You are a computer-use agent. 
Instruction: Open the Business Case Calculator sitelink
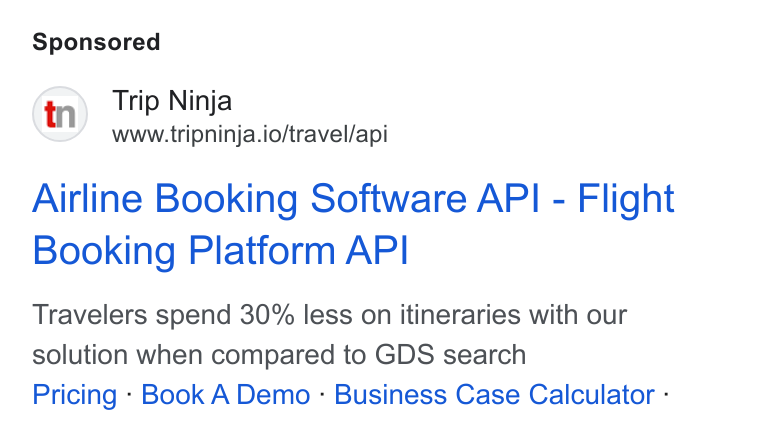pyautogui.click(x=494, y=394)
